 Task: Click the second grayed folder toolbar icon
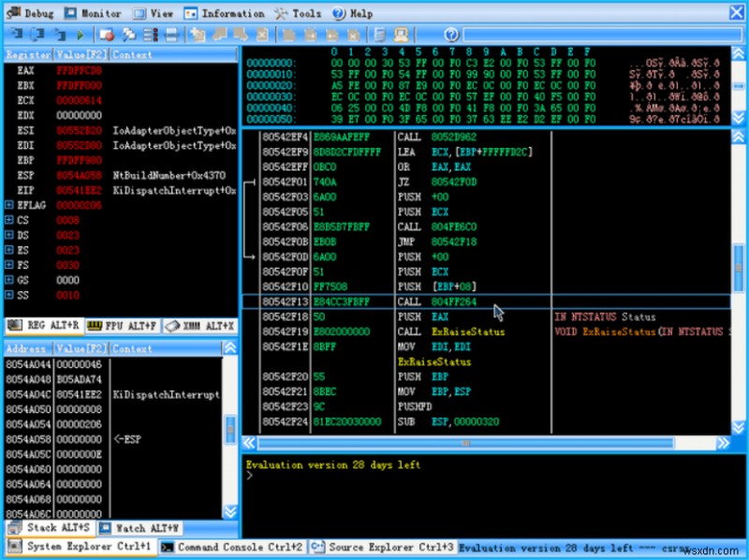coord(310,35)
